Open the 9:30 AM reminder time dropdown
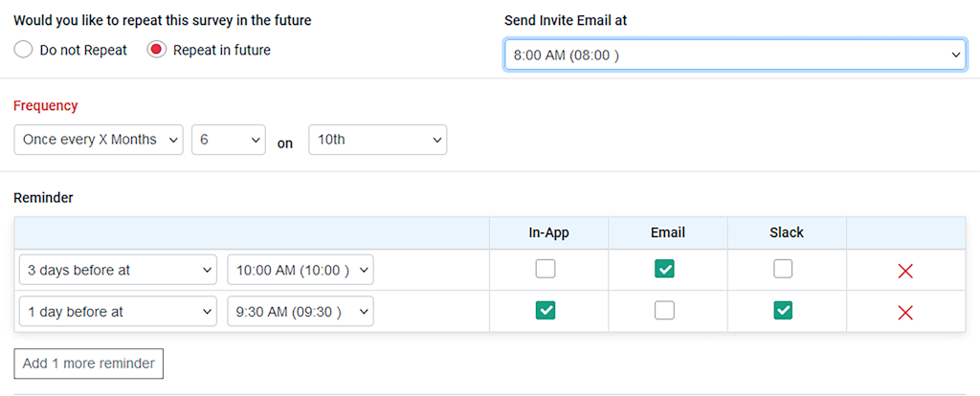980x396 pixels. 300,311
